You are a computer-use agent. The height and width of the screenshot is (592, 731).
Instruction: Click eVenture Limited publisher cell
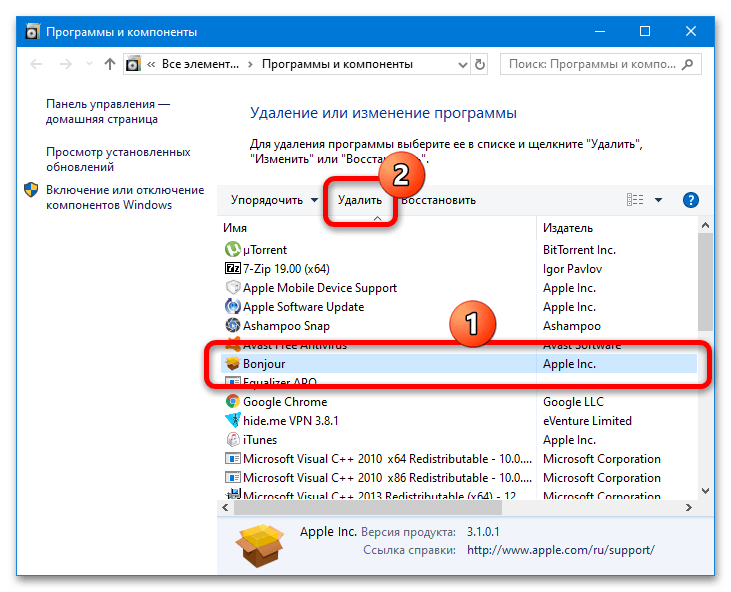tap(587, 420)
